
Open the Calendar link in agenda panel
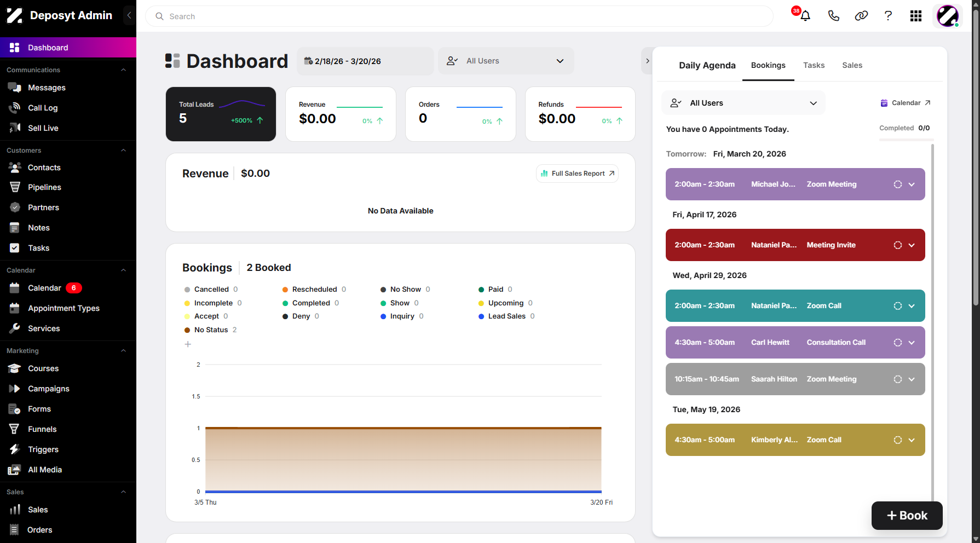(x=906, y=103)
